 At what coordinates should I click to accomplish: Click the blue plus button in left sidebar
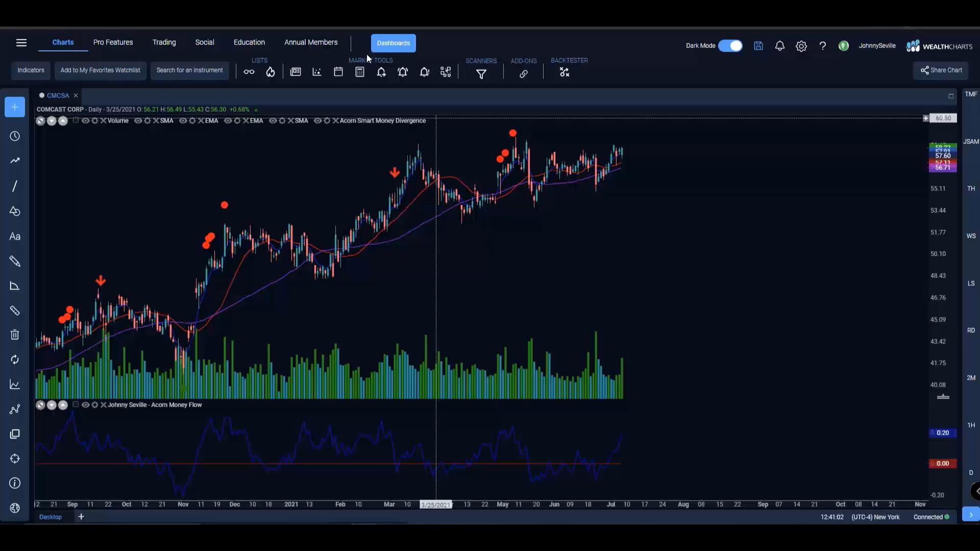(15, 107)
